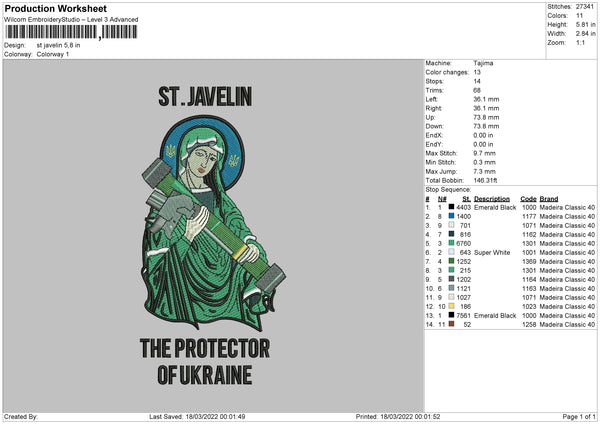Click the blue swatch with 1400 stitches
The height and width of the screenshot is (424, 600).
coord(452,216)
